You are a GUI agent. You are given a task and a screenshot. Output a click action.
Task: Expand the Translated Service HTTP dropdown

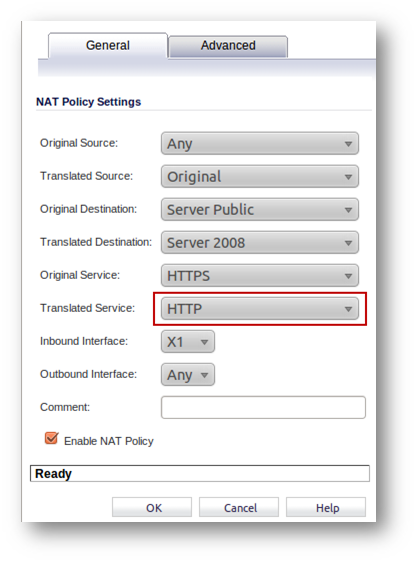260,309
